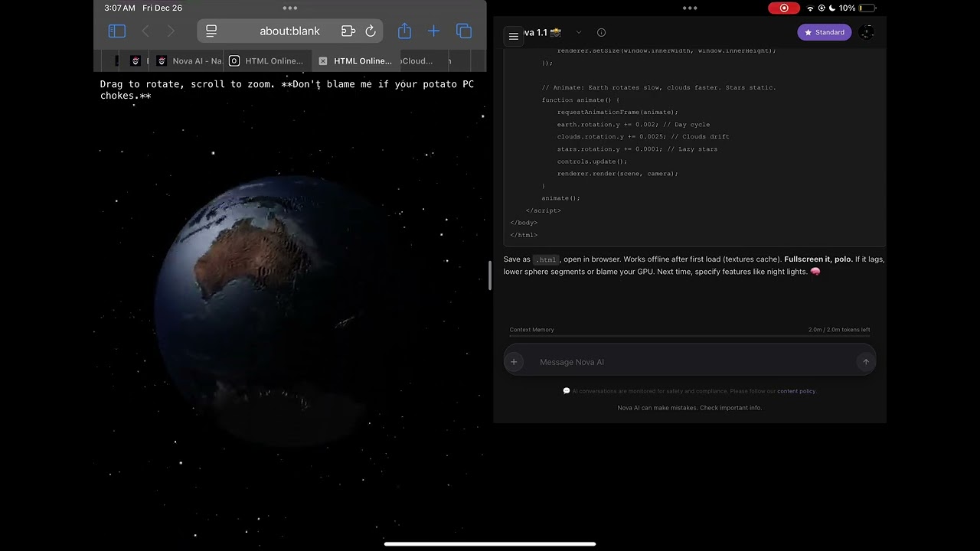Click the Standard plan button
Screen dimensions: 980x551
point(825,32)
